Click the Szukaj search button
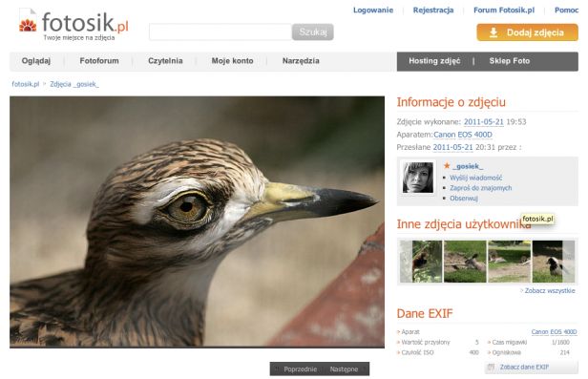This screenshot has height=379, width=588. point(313,32)
